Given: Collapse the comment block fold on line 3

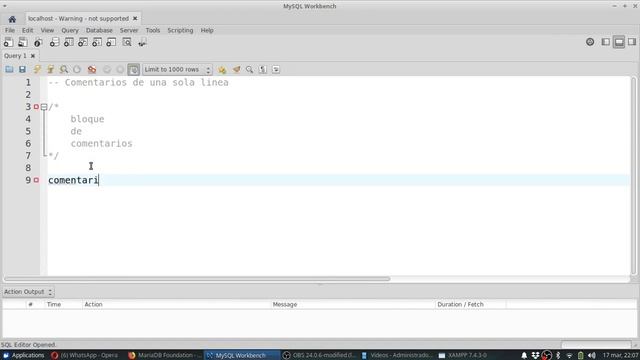Looking at the screenshot, I should [x=44, y=107].
